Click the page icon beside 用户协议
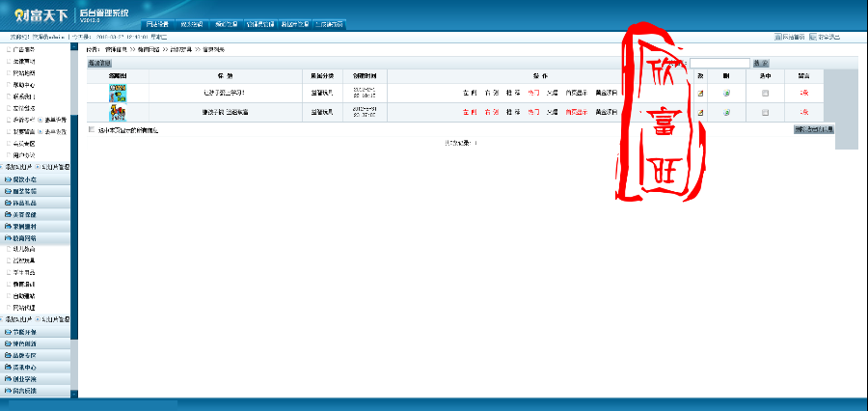Screen dimensions: 868x411 pos(9,155)
